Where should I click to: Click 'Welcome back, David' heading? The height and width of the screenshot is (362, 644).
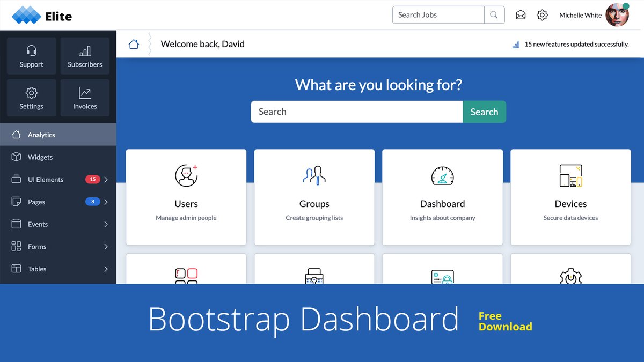(x=203, y=44)
